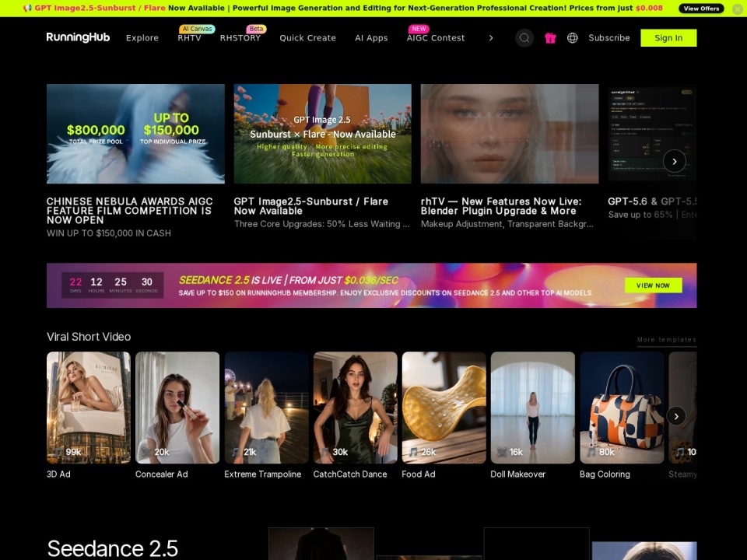The image size is (747, 560).
Task: Open the Concealer Ad template thumbnail
Action: [x=177, y=408]
